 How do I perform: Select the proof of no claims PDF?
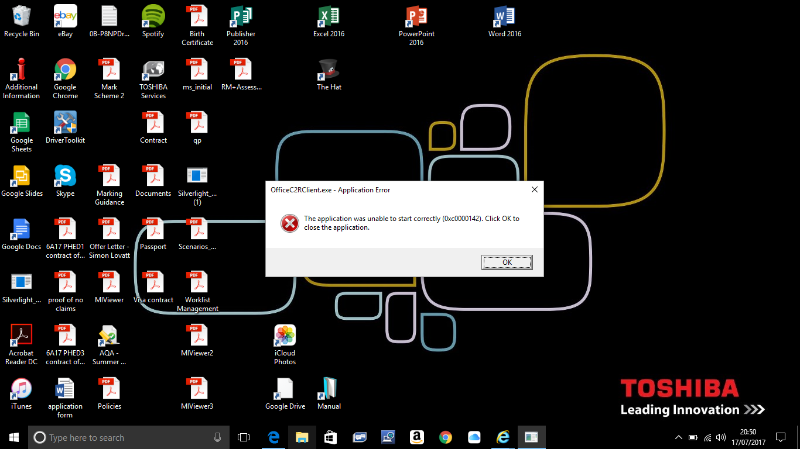point(65,291)
